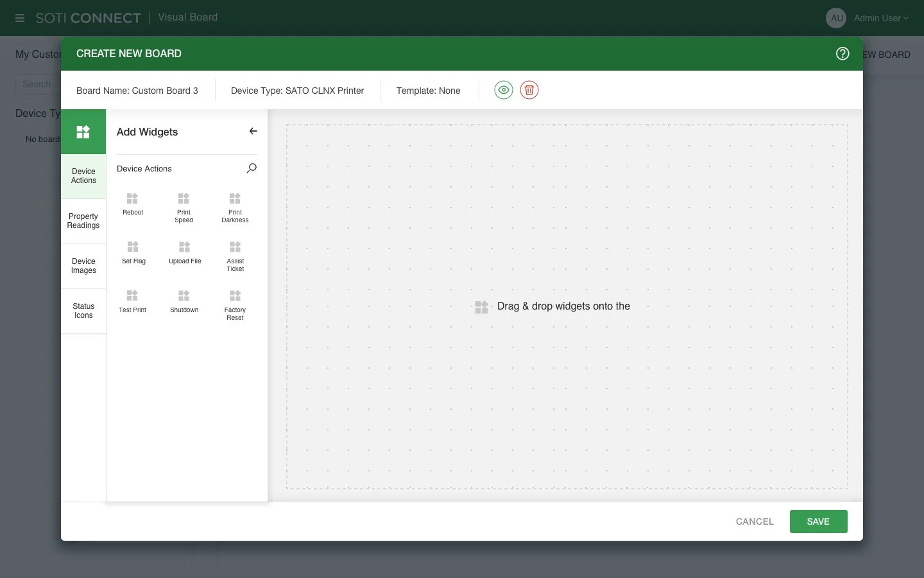
Task: Click the delete board trash icon
Action: coord(529,90)
